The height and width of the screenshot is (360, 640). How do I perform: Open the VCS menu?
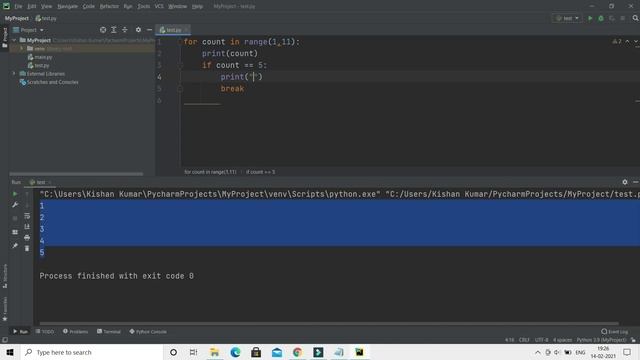159,6
